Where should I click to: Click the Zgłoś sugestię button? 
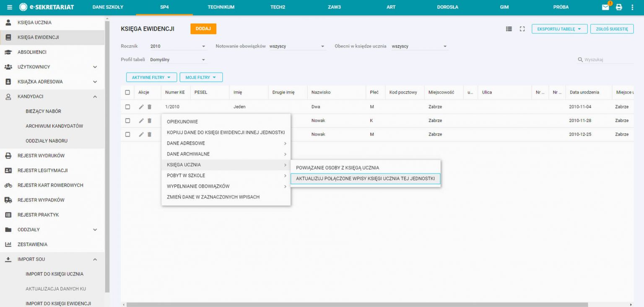pos(612,29)
